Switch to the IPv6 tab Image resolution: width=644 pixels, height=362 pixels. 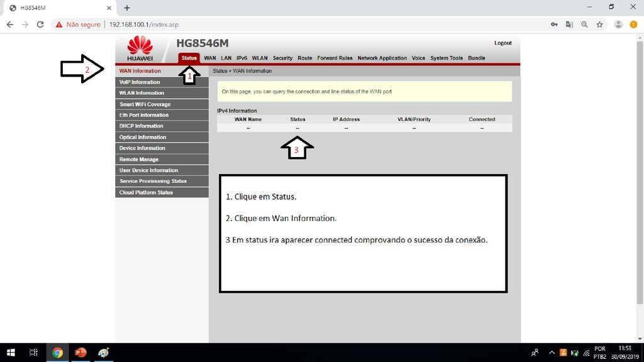coord(242,58)
